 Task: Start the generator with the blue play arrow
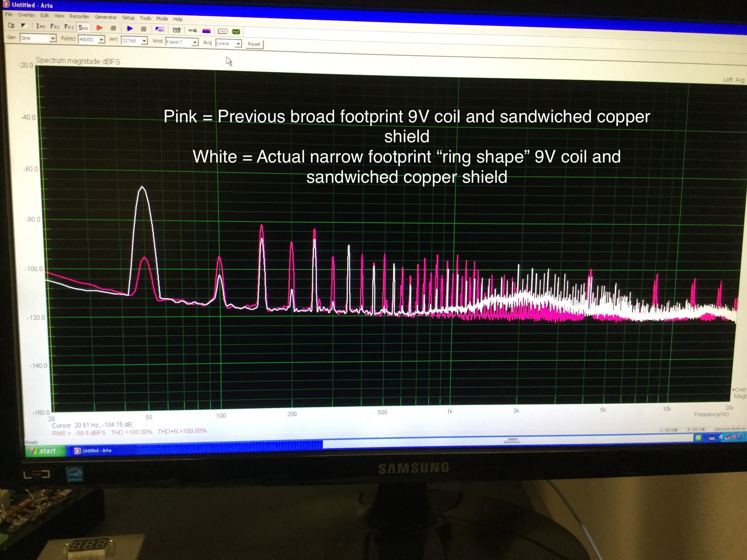(130, 28)
